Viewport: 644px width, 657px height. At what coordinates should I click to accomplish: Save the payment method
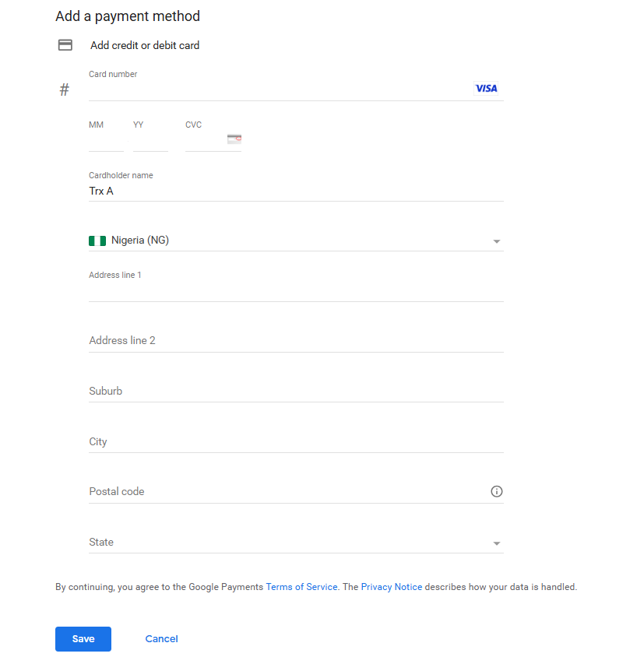click(83, 639)
